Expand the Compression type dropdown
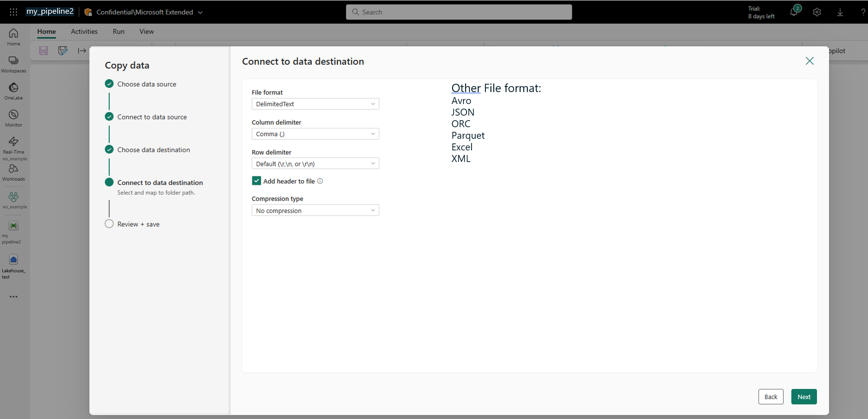 [315, 211]
